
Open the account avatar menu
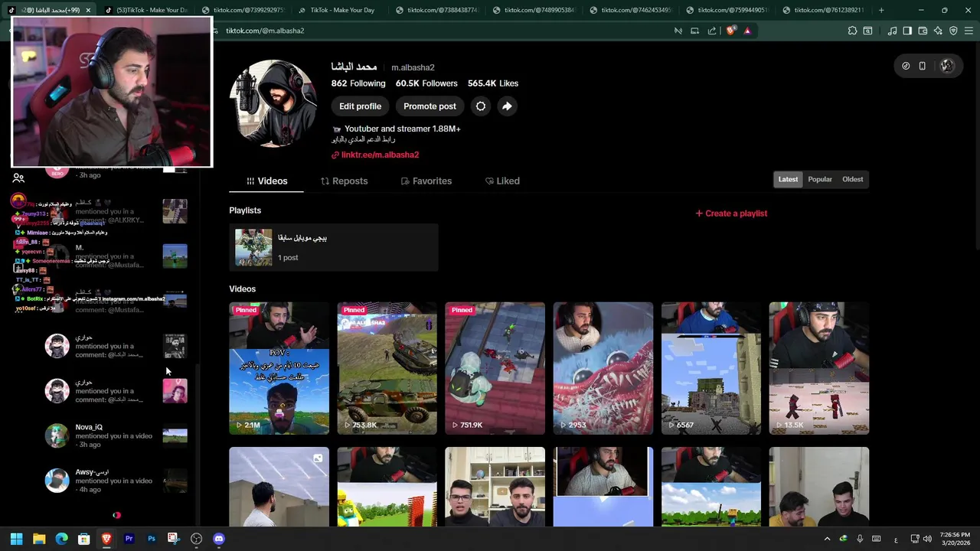(x=947, y=66)
